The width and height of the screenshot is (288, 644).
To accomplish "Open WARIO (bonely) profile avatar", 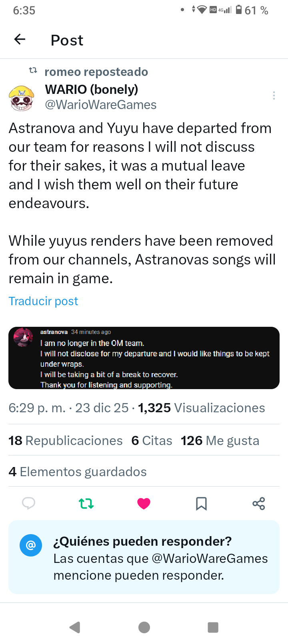I will (x=20, y=97).
